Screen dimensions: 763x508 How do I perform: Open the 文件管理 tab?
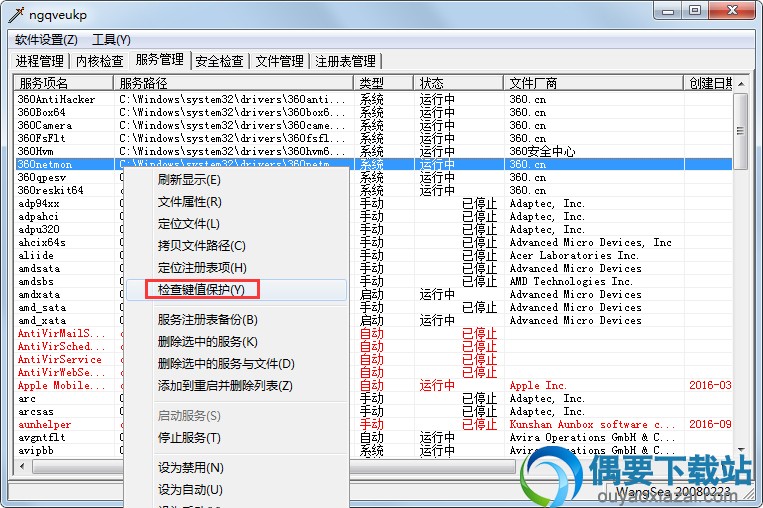click(279, 61)
